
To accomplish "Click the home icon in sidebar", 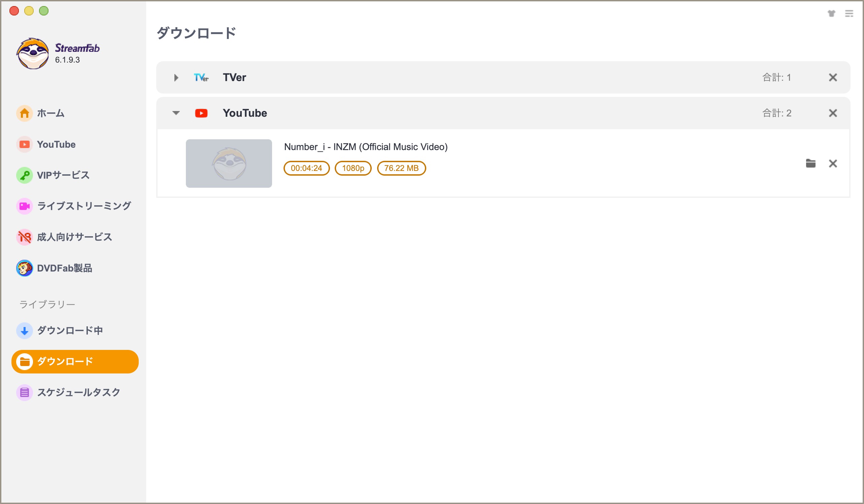I will pyautogui.click(x=24, y=113).
